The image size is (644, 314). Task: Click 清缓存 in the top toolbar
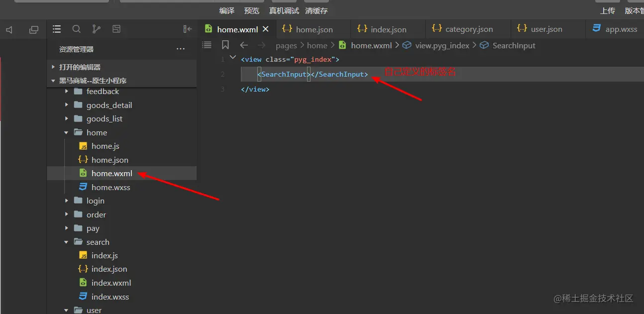317,10
